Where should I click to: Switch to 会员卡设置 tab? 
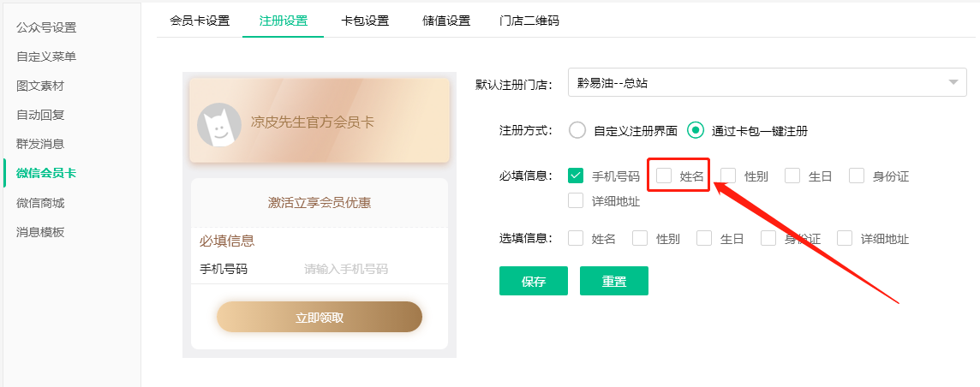click(x=200, y=21)
